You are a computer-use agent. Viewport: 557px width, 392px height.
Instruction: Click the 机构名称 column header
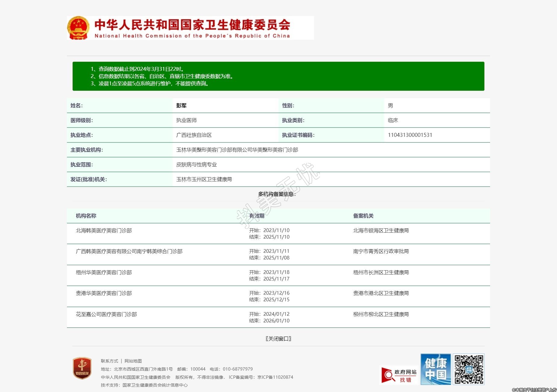point(86,216)
